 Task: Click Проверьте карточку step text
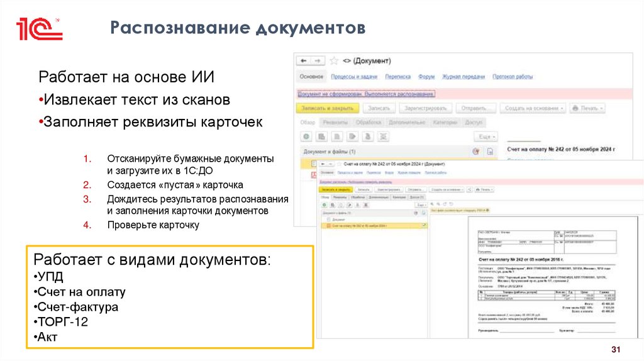[153, 225]
